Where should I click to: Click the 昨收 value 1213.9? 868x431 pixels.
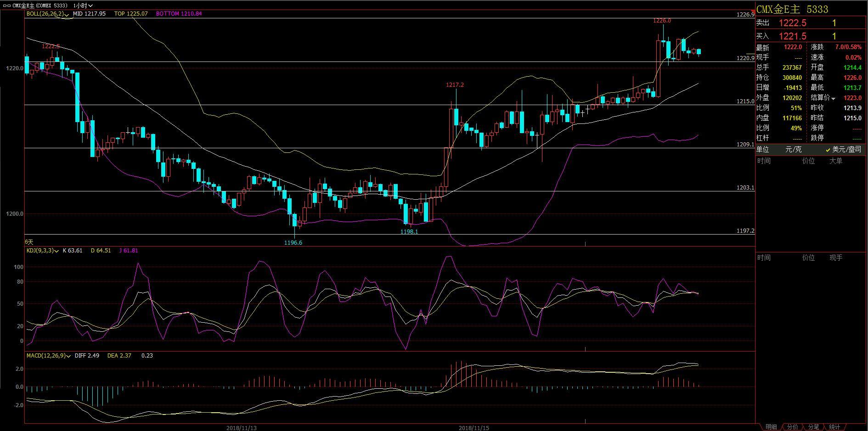(852, 108)
